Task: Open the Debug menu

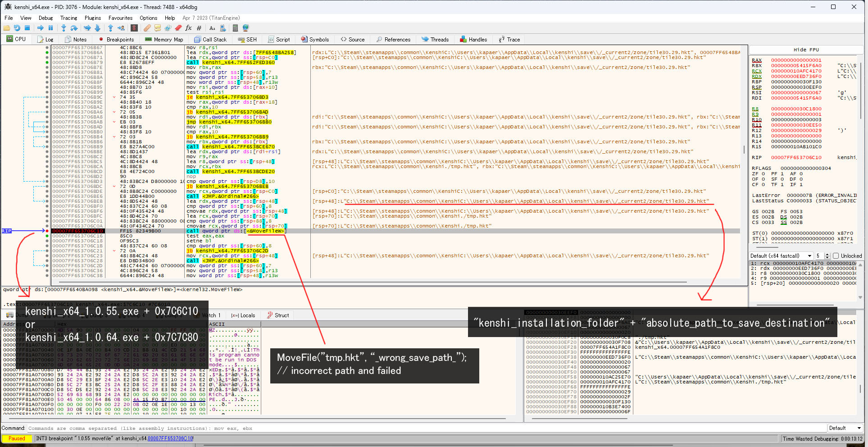Action: pyautogui.click(x=45, y=18)
